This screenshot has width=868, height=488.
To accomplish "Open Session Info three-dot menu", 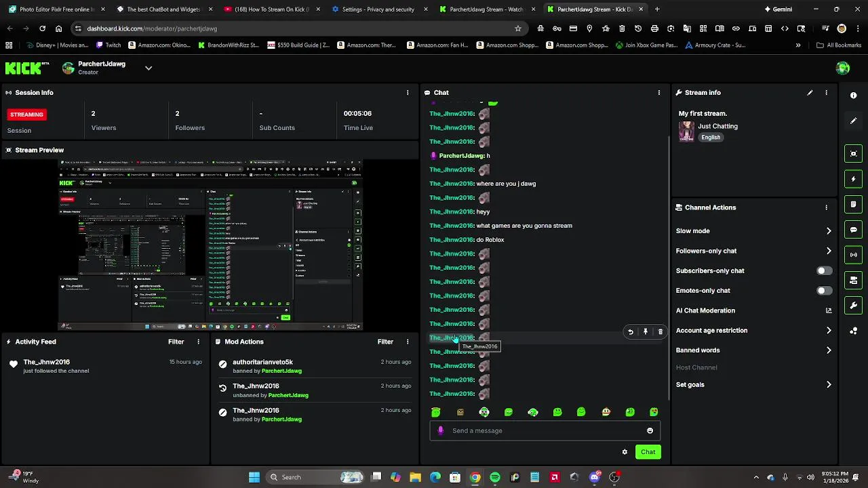I will [x=408, y=93].
